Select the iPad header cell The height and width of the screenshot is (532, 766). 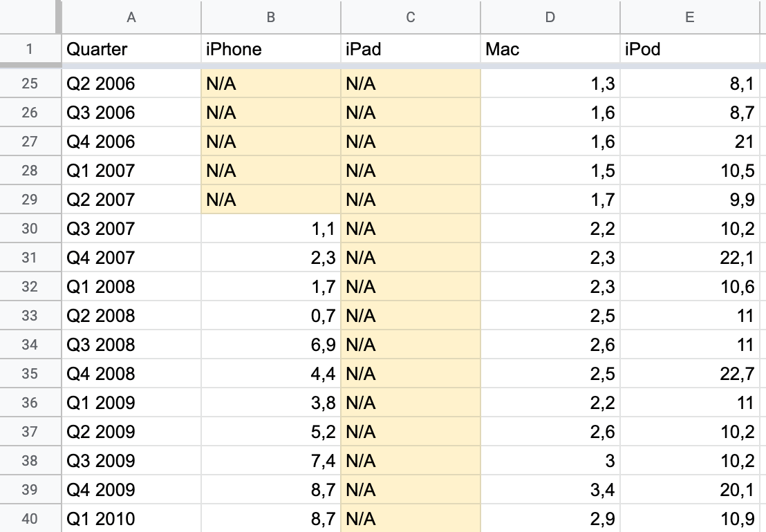pyautogui.click(x=411, y=49)
